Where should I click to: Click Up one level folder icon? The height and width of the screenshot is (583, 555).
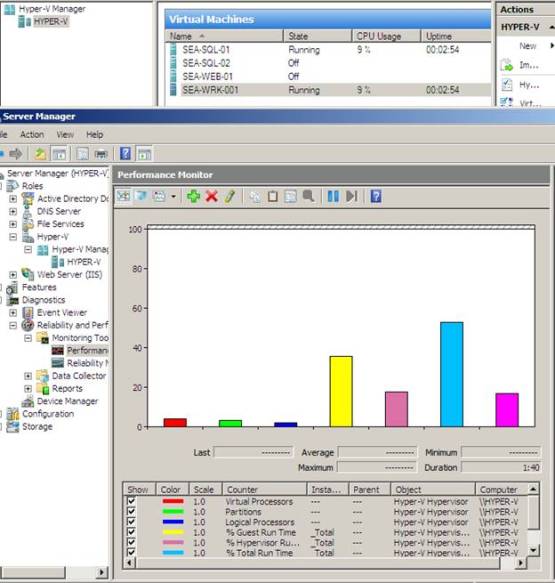point(40,154)
